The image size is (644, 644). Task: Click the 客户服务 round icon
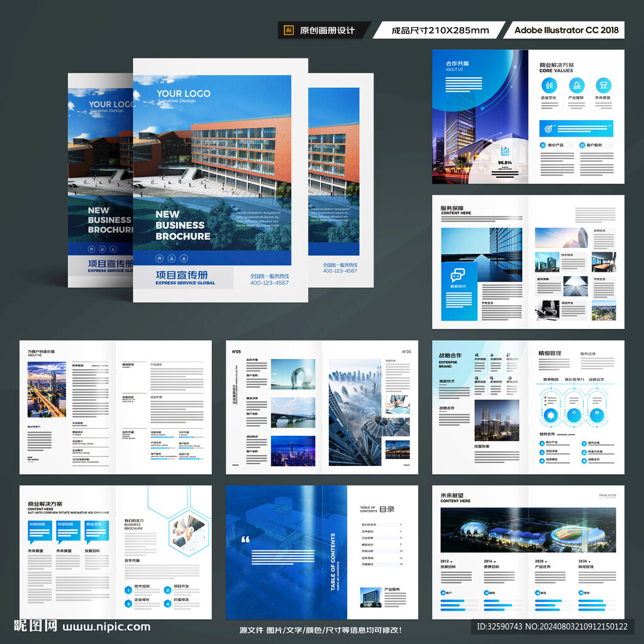point(582,145)
